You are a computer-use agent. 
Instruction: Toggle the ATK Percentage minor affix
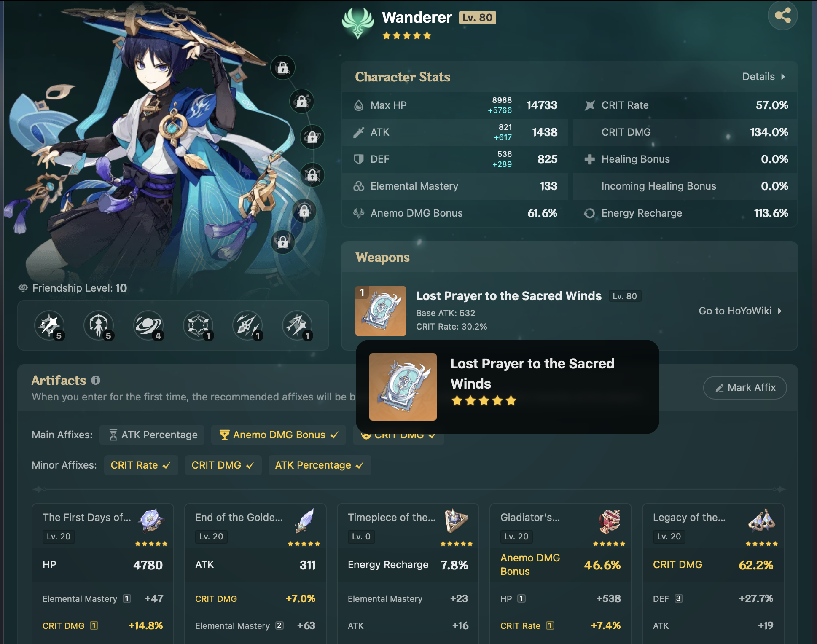[320, 465]
